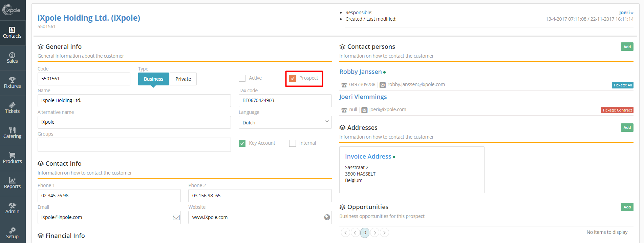The width and height of the screenshot is (644, 243).
Task: Open Tickets in the sidebar
Action: click(x=13, y=108)
